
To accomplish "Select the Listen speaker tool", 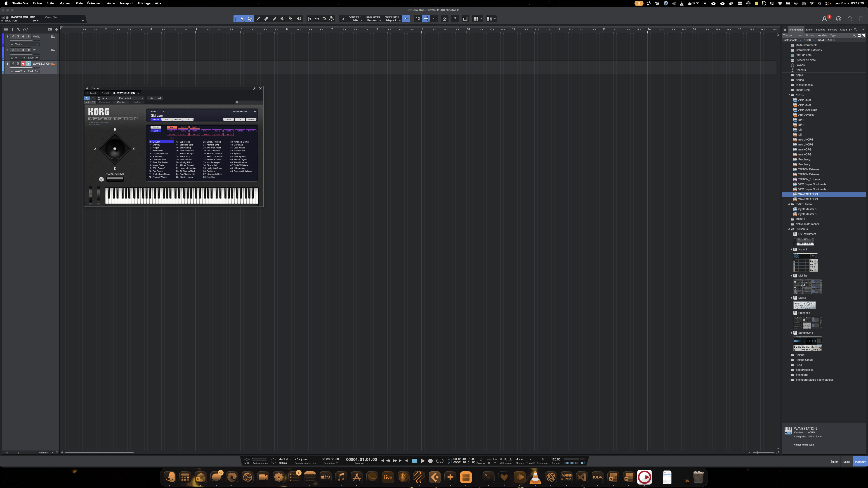I will click(299, 19).
